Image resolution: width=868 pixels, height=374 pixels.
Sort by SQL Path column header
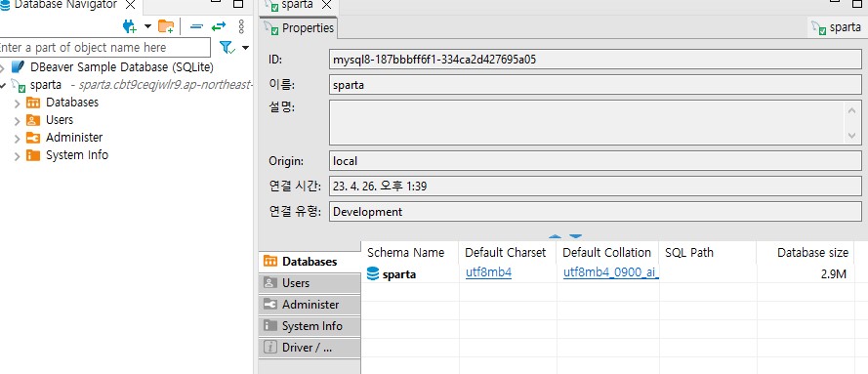click(708, 252)
